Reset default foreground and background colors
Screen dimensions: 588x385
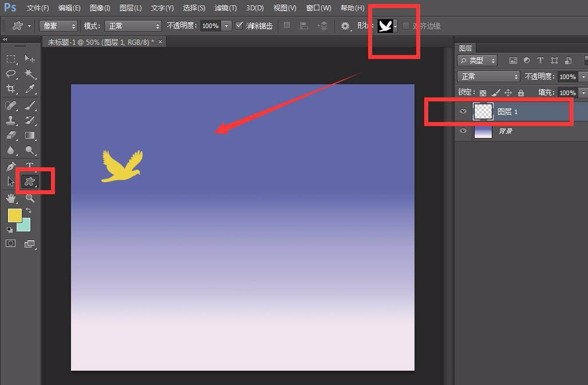(10, 230)
